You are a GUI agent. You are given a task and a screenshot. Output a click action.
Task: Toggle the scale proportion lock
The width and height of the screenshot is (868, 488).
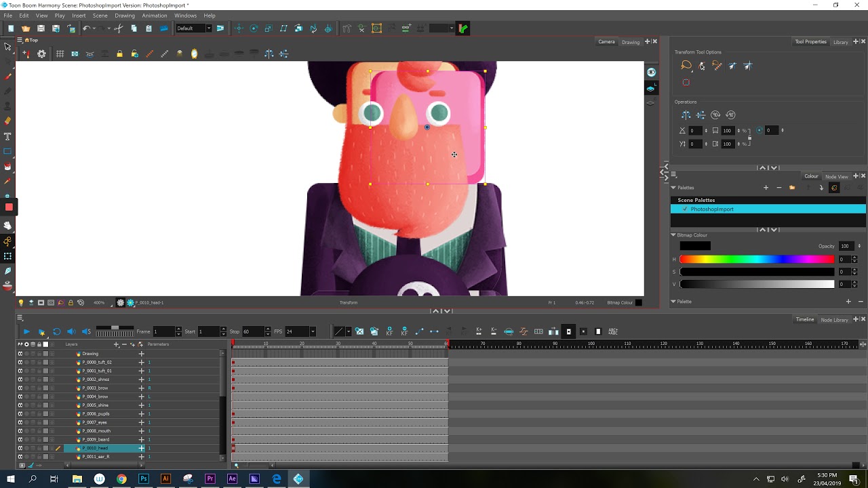tap(749, 138)
